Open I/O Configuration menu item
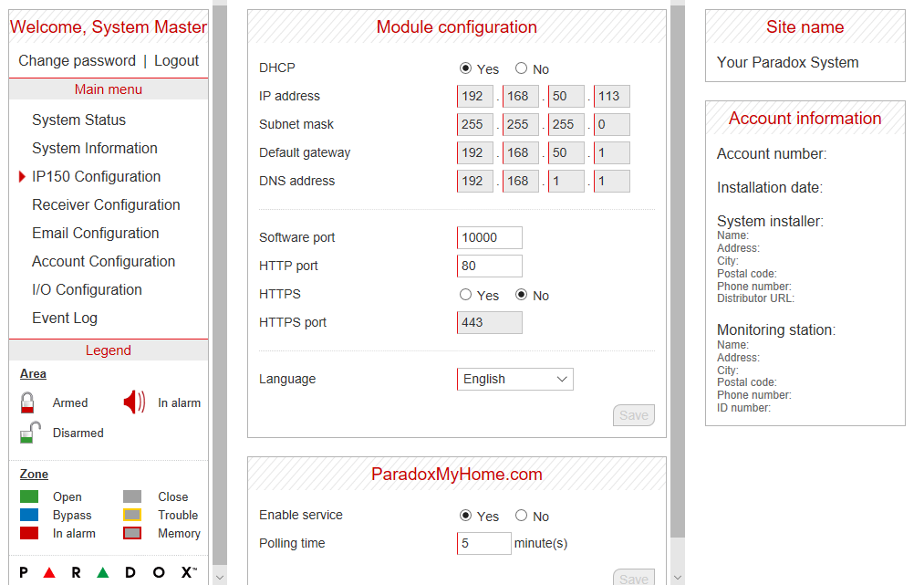 click(88, 289)
